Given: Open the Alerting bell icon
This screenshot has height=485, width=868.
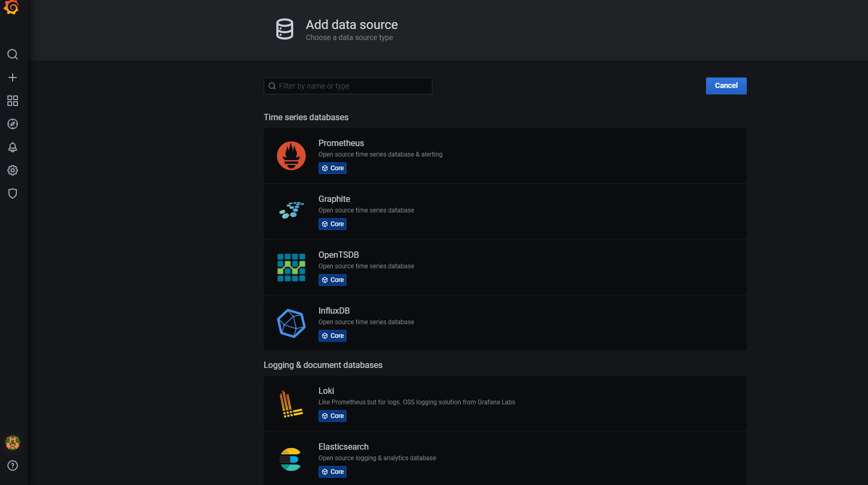Looking at the screenshot, I should click(13, 147).
